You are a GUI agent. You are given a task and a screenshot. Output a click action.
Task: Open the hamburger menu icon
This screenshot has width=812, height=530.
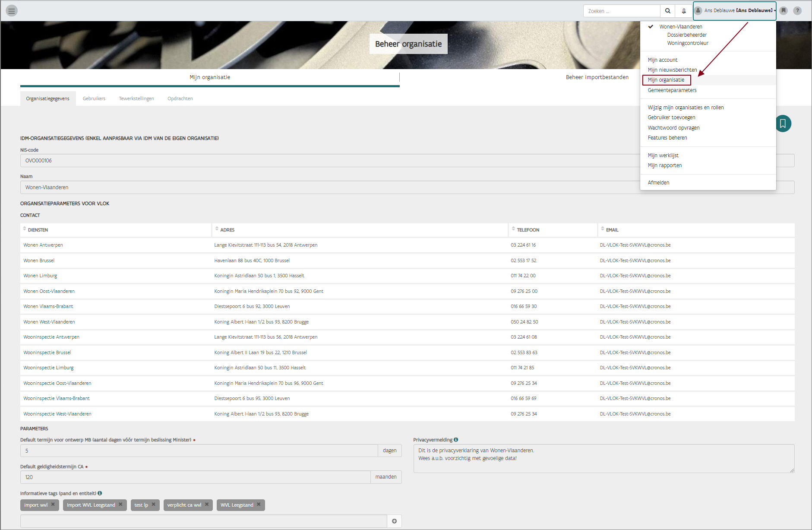click(x=12, y=11)
